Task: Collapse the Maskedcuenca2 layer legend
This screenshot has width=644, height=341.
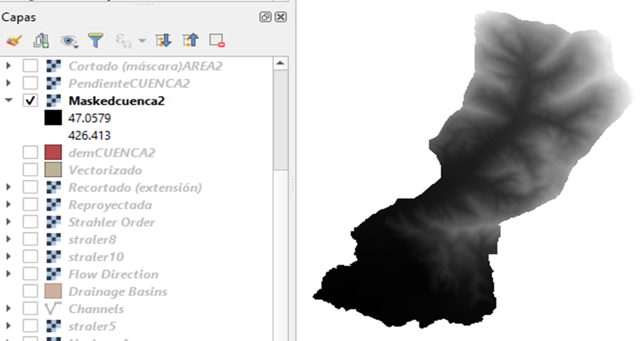Action: pos(9,101)
